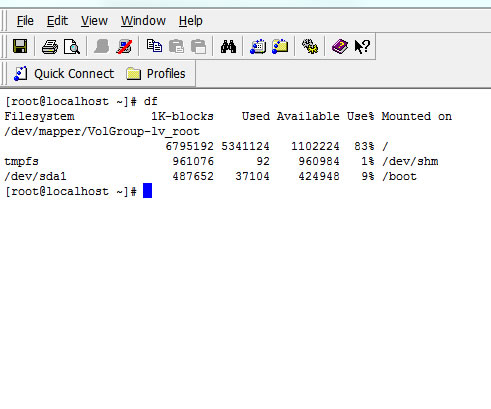Open the File menu
This screenshot has width=491, height=409.
click(x=25, y=21)
